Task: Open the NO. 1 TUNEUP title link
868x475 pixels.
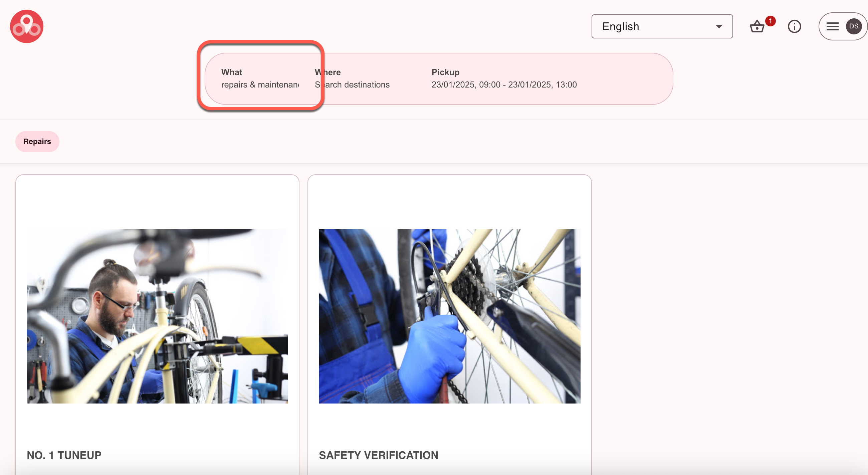Action: coord(64,455)
